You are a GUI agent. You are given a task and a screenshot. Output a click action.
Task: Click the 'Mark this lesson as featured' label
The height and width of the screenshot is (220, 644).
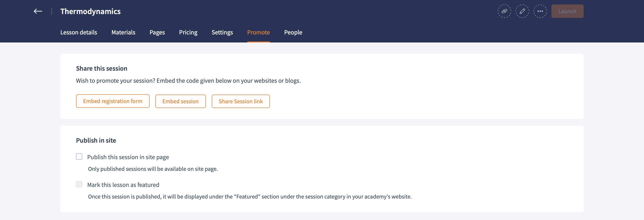tap(123, 185)
